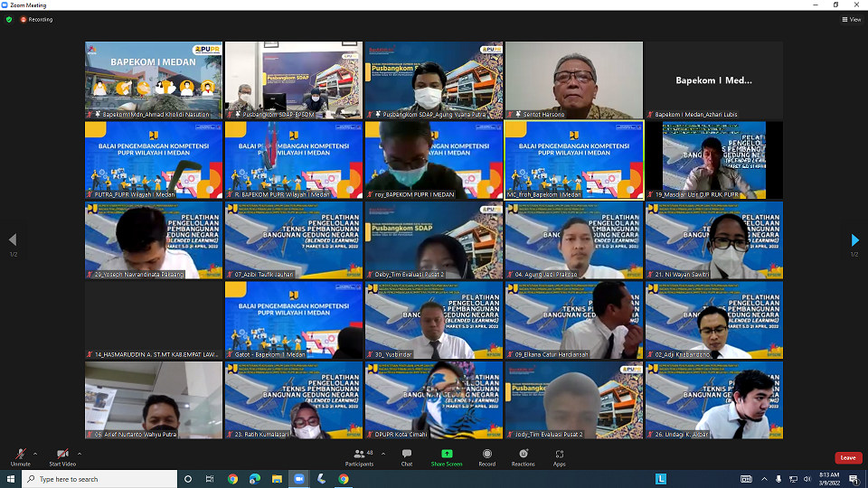Open Cortana circle icon on taskbar
Screen dimensions: 868x488
pyautogui.click(x=188, y=479)
